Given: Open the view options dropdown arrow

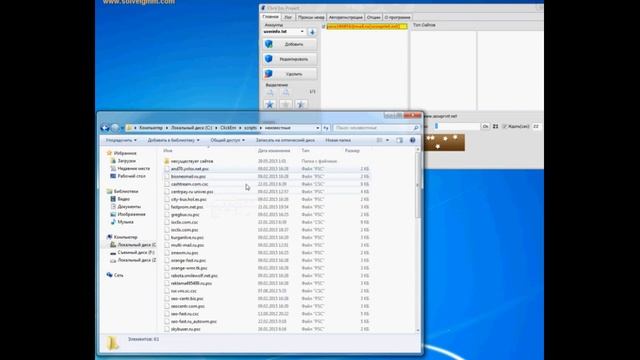Looking at the screenshot, I should [x=387, y=140].
